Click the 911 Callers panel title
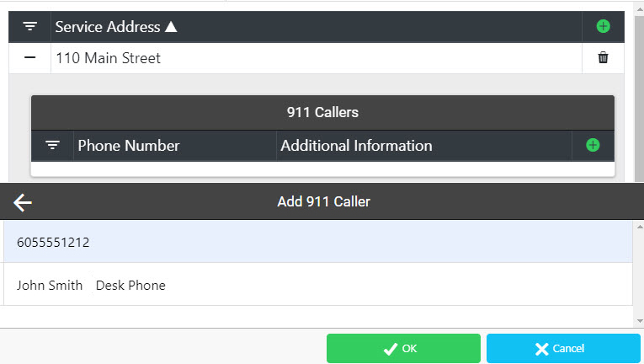Viewport: 644px width, 364px height. click(322, 112)
